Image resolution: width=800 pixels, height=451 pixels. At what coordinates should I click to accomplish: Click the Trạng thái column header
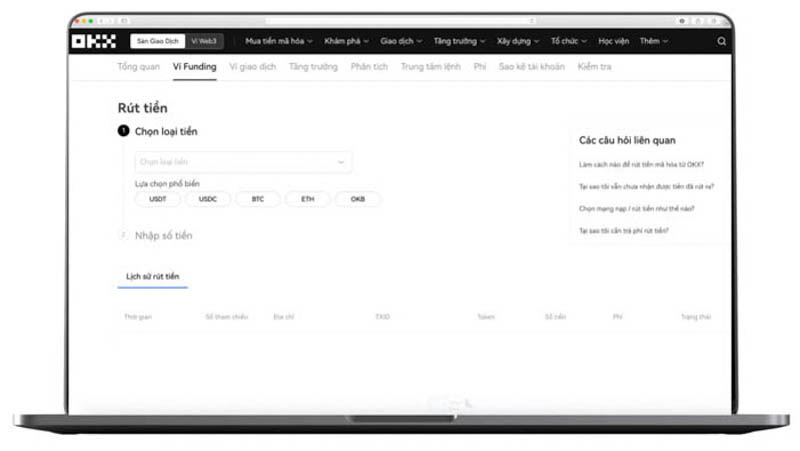[696, 317]
